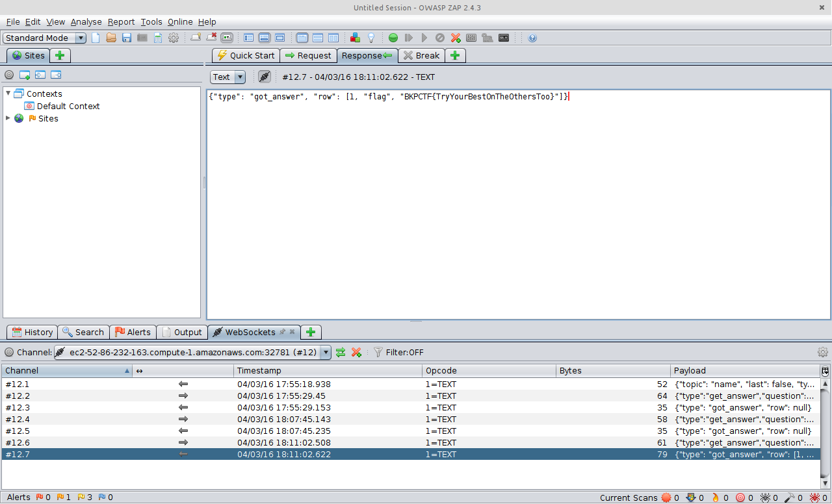832x504 pixels.
Task: Click the Snapshot Session icon
Action: coord(142,38)
